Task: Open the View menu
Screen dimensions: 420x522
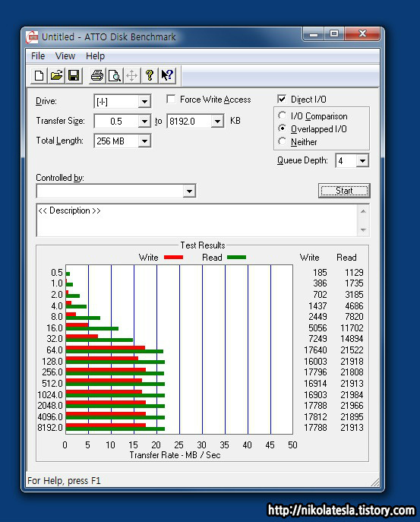Action: point(65,56)
